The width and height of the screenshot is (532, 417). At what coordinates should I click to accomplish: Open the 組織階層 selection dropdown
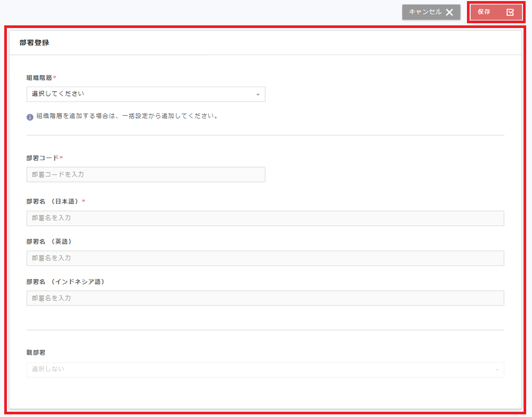click(145, 94)
